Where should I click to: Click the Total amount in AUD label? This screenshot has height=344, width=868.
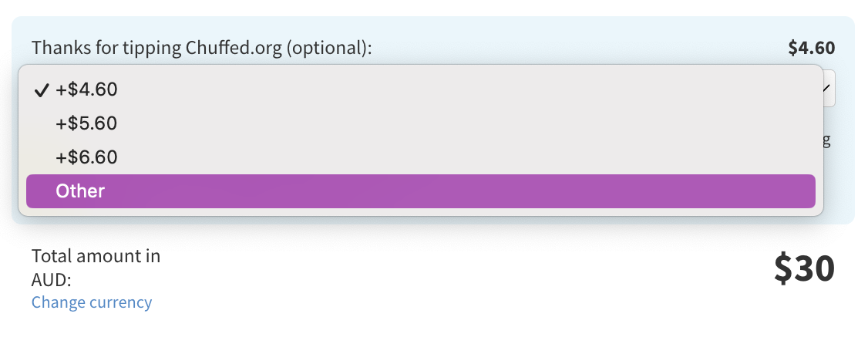pyautogui.click(x=96, y=268)
